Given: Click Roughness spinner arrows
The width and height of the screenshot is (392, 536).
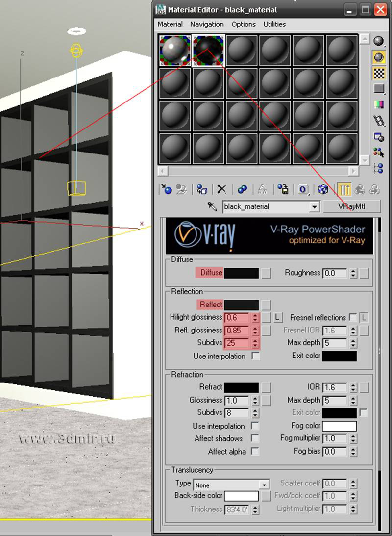Looking at the screenshot, I should (353, 273).
